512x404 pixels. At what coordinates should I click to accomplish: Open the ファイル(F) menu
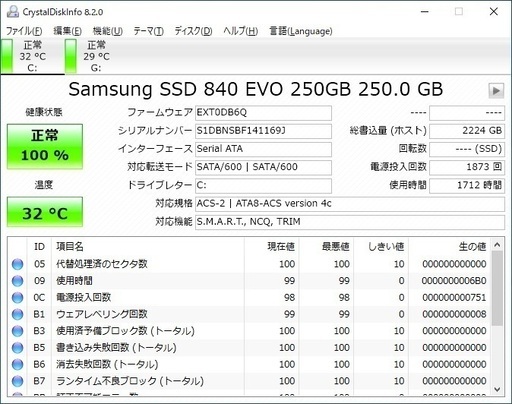click(x=24, y=31)
